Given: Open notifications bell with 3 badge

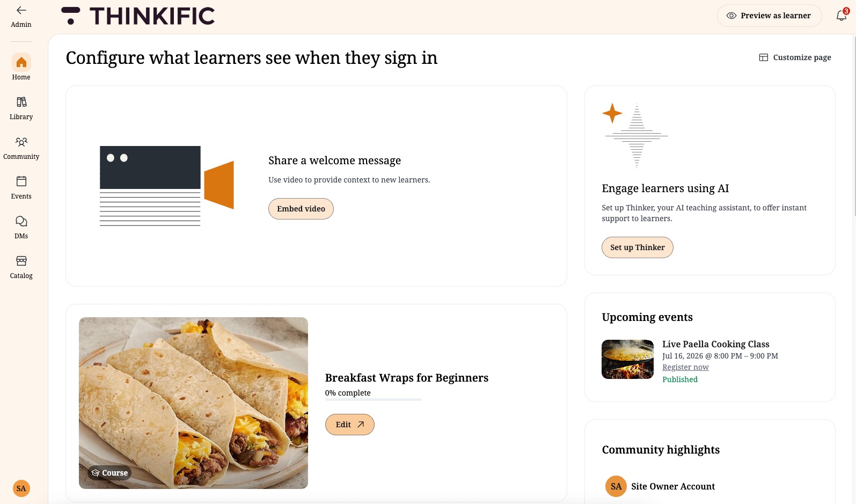Looking at the screenshot, I should click(x=842, y=15).
